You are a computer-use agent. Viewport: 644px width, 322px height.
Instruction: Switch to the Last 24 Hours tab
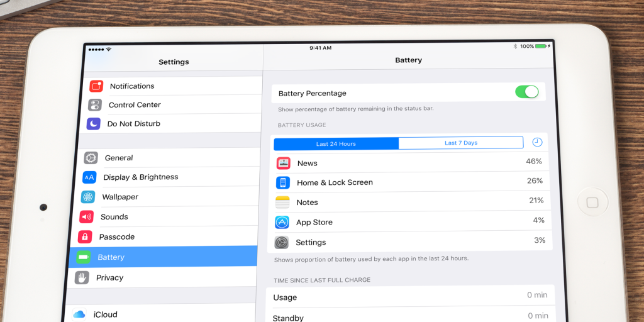(x=336, y=144)
